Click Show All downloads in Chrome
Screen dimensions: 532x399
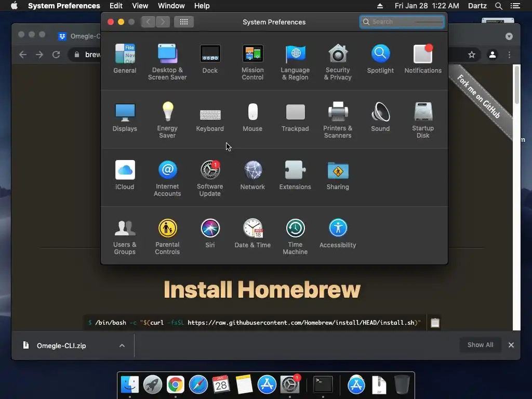pos(481,345)
